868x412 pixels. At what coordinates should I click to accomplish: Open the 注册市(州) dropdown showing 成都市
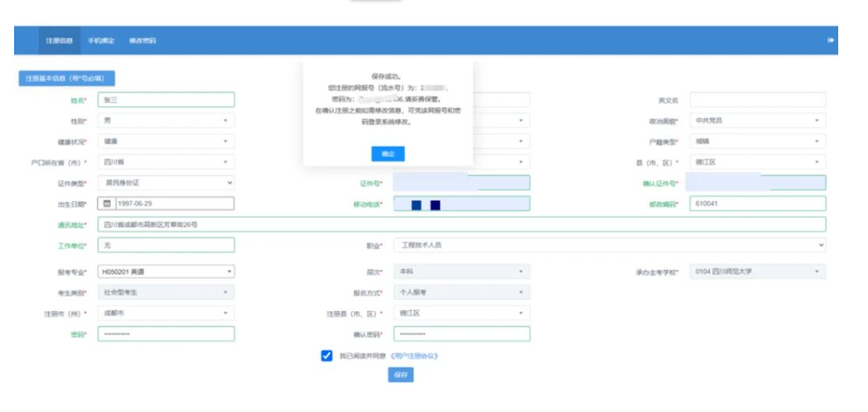[x=166, y=313]
